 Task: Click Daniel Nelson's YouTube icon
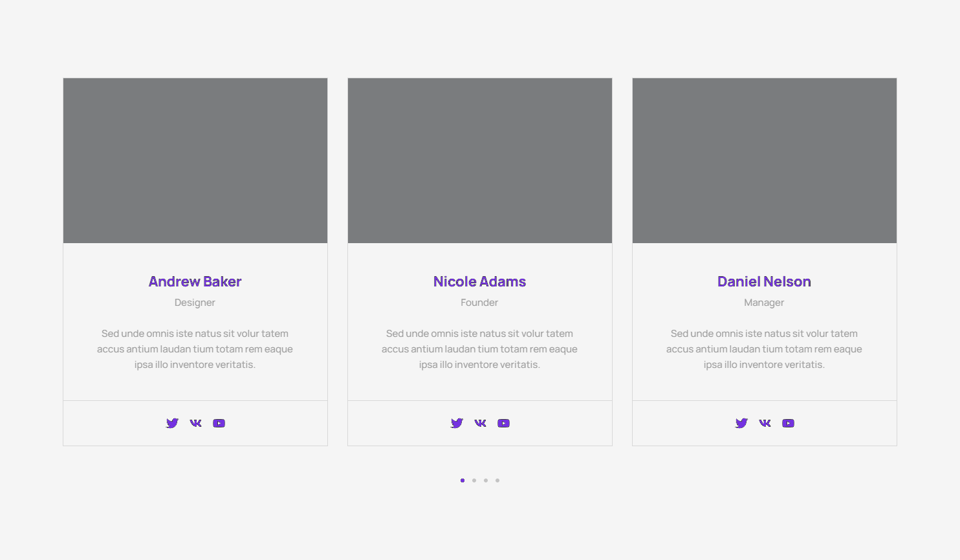pos(789,423)
